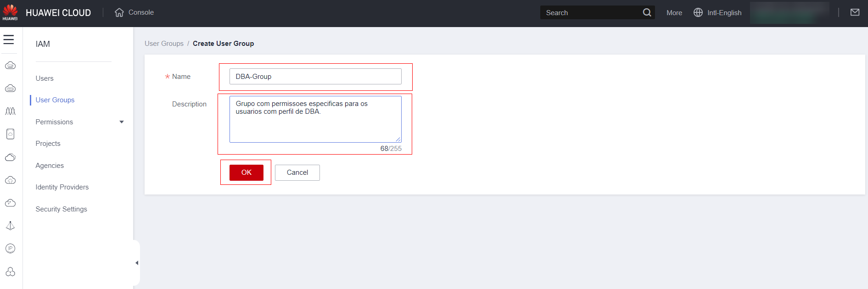Click the Console home icon
The height and width of the screenshot is (289, 868).
(119, 13)
